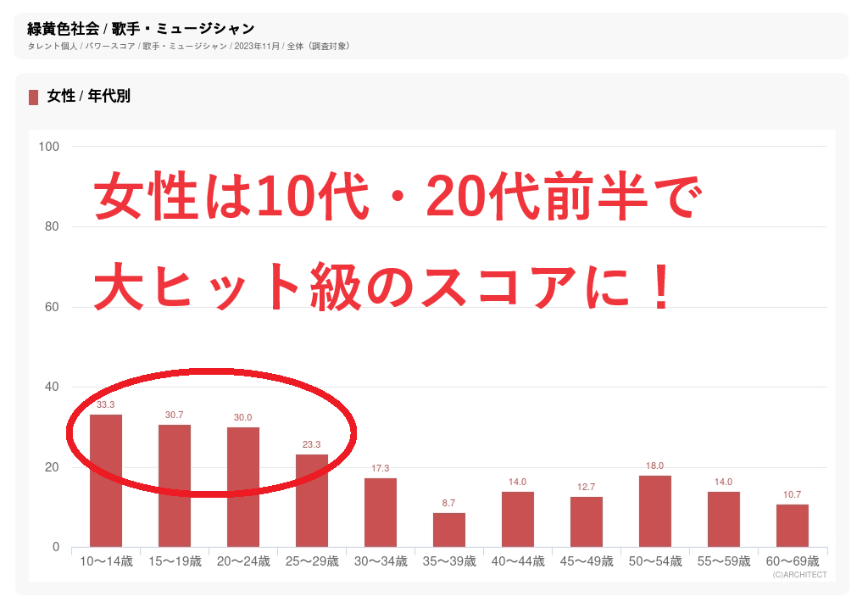Click the 55〜59歳 bar labeled 14.0
Screen dimensions: 868x608
[724, 519]
